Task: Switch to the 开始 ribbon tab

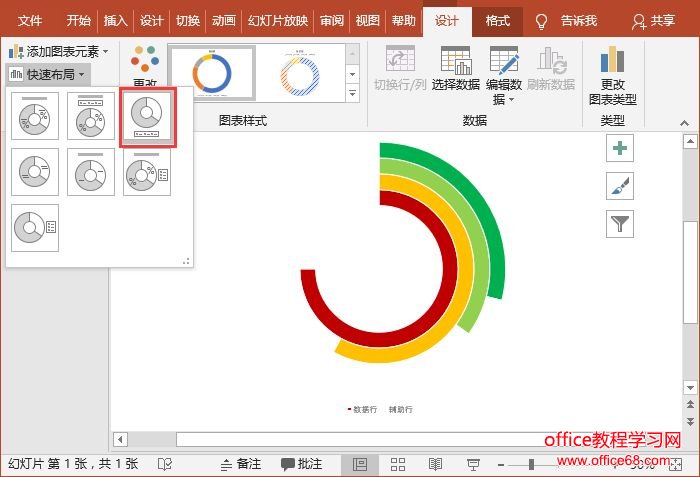Action: (x=79, y=21)
